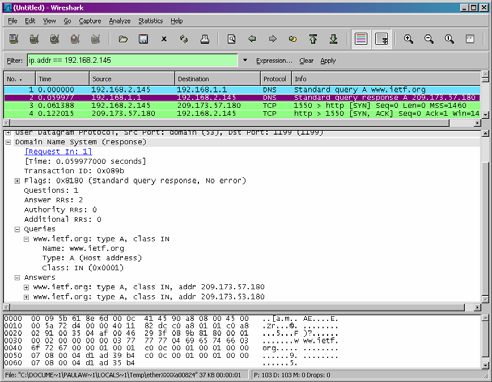Click the display filter input field
This screenshot has height=382, width=492.
click(x=133, y=60)
